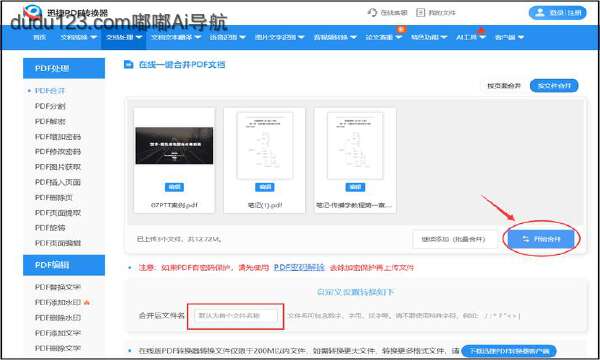Open 我的文件 file icon
Viewport: 600px width, 360px height.
(420, 12)
